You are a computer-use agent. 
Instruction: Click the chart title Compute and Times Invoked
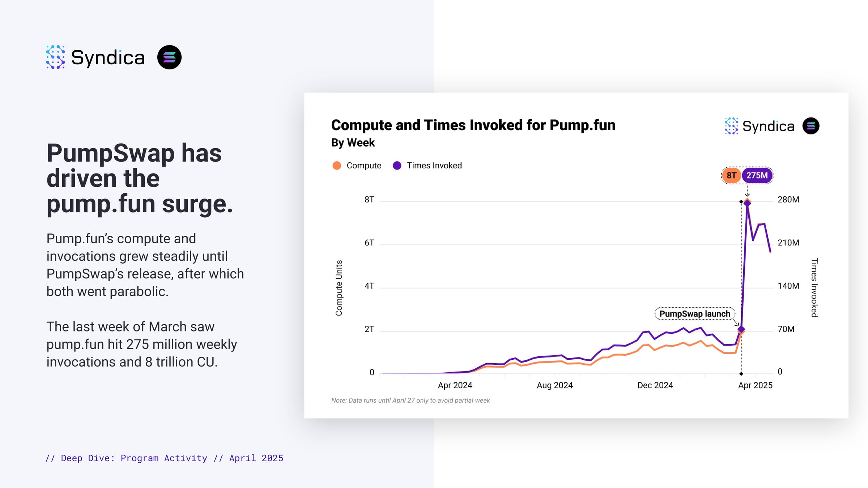[473, 125]
